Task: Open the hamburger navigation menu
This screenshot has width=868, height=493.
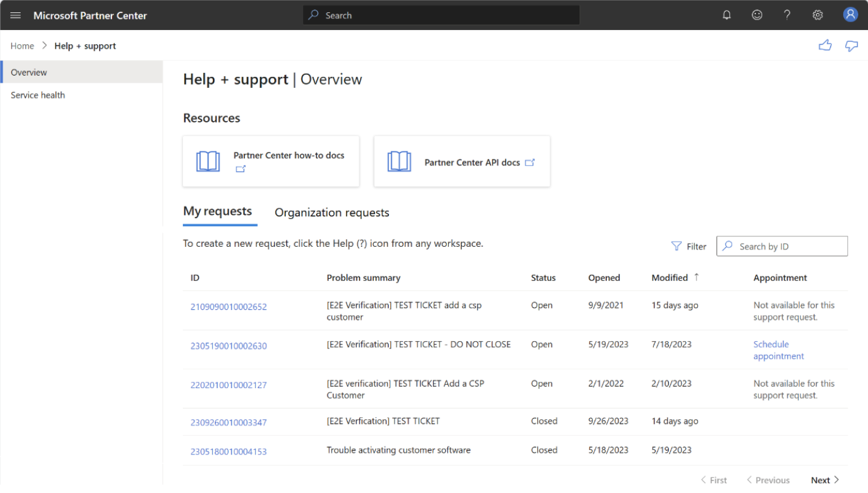Action: pos(16,15)
